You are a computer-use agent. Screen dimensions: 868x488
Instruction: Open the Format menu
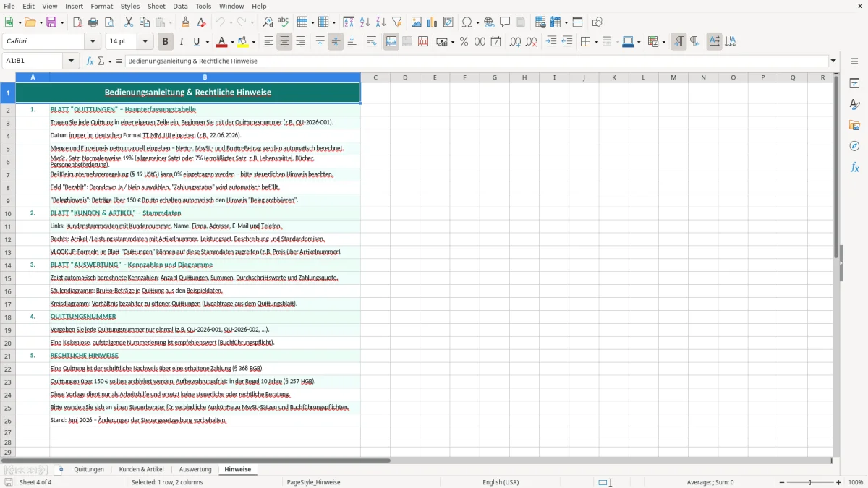(x=101, y=6)
